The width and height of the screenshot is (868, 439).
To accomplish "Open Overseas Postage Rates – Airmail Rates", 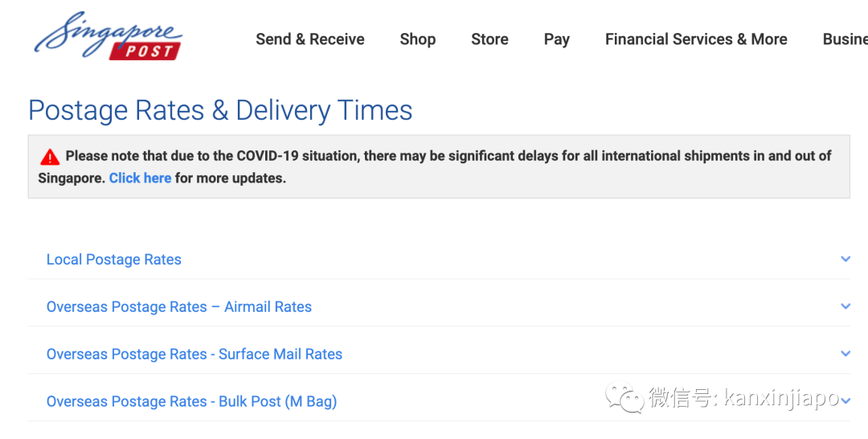I will [x=179, y=307].
